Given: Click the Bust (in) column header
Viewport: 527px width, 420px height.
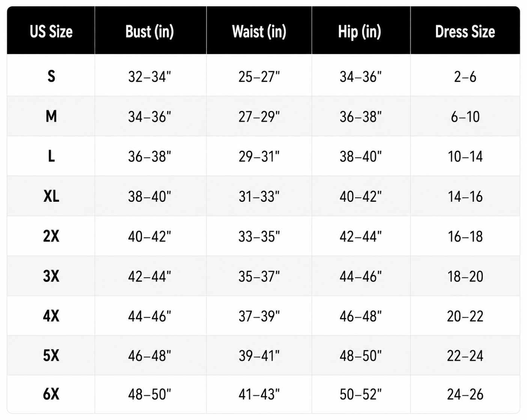Looking at the screenshot, I should coord(150,31).
